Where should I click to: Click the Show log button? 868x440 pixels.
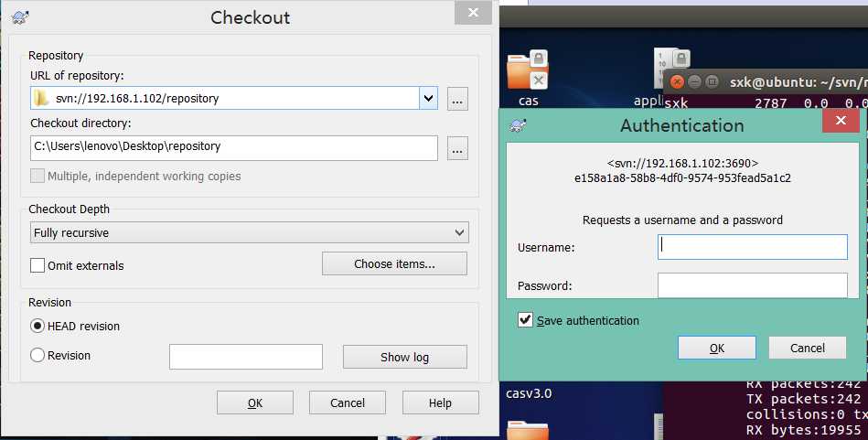pos(404,357)
